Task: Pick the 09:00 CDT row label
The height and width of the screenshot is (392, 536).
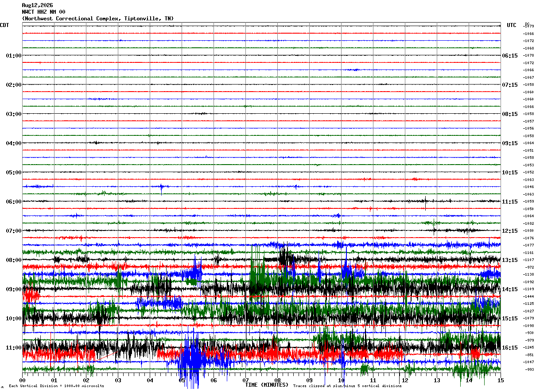Action: (x=14, y=289)
